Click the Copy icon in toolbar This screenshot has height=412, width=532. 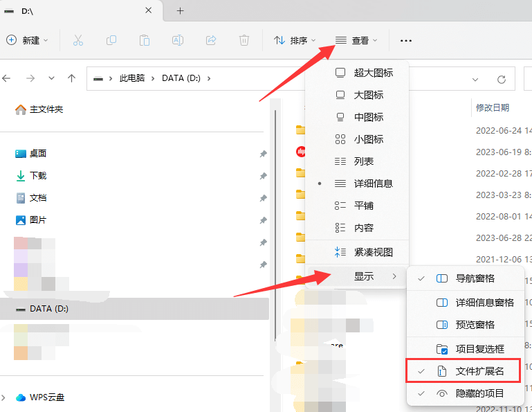coord(111,40)
